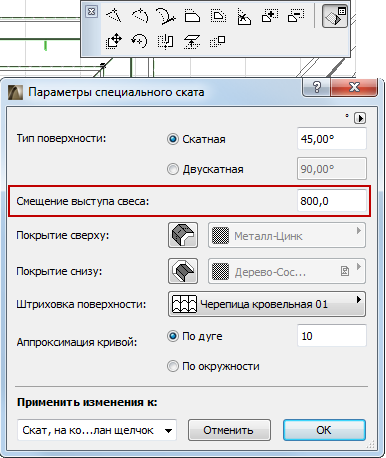Select the Insert new node tool in pet palette
Screen dimensions: 386x458
(x=114, y=16)
